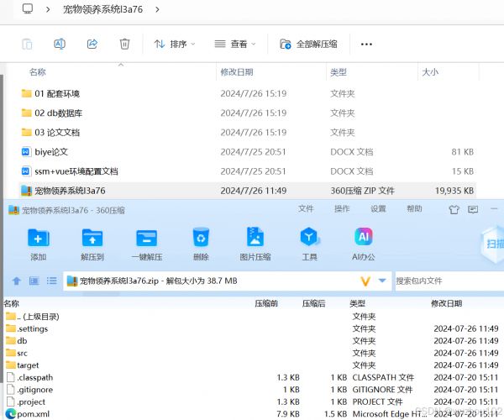
Task: Select the pom.xml file
Action: (28, 414)
